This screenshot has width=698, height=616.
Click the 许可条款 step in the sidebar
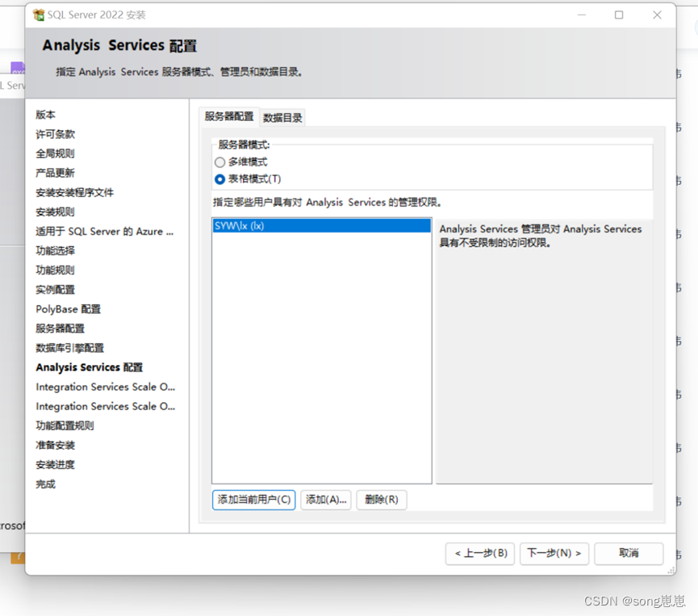(x=55, y=134)
